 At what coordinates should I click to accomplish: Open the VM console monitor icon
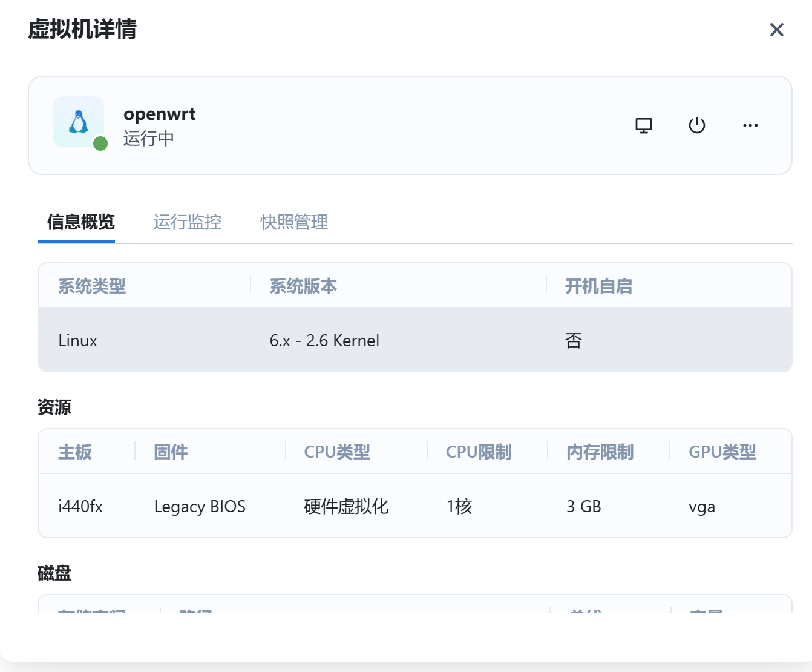(x=644, y=125)
